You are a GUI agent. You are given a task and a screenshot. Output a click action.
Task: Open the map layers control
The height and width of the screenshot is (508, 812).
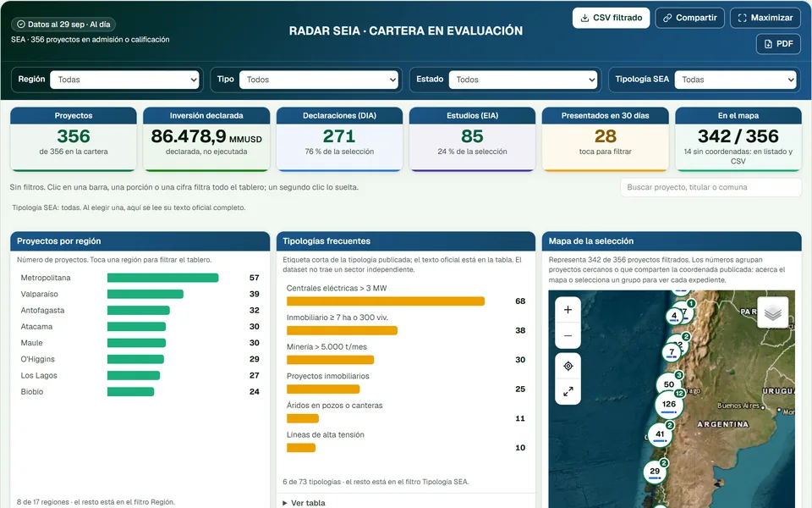(x=772, y=312)
